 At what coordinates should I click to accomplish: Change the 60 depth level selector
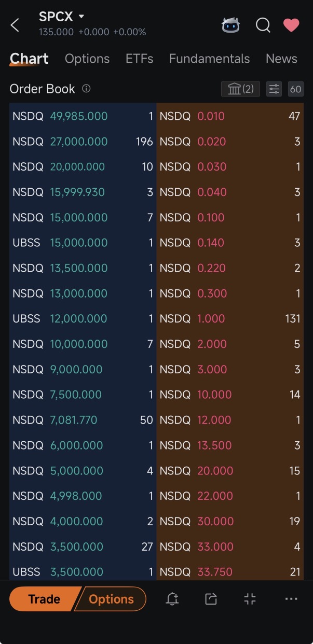point(295,89)
